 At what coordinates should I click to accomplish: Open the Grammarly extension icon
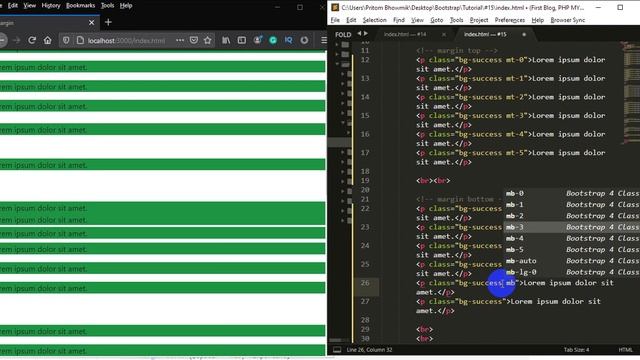273,40
